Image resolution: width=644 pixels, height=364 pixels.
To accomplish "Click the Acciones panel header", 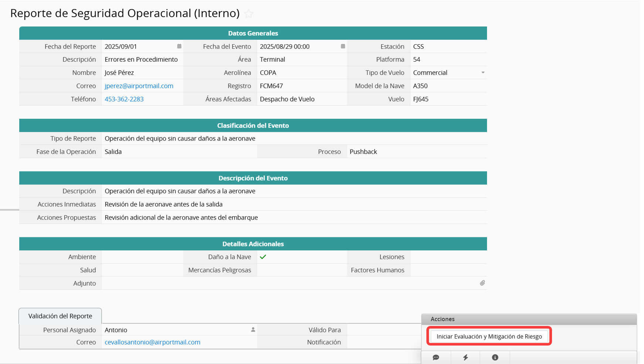I will [528, 319].
